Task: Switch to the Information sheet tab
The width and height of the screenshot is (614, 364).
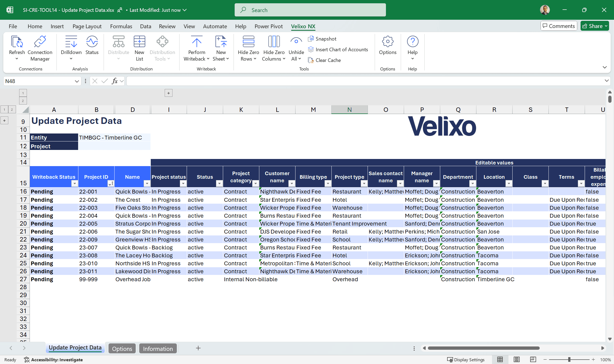Action: (158, 349)
